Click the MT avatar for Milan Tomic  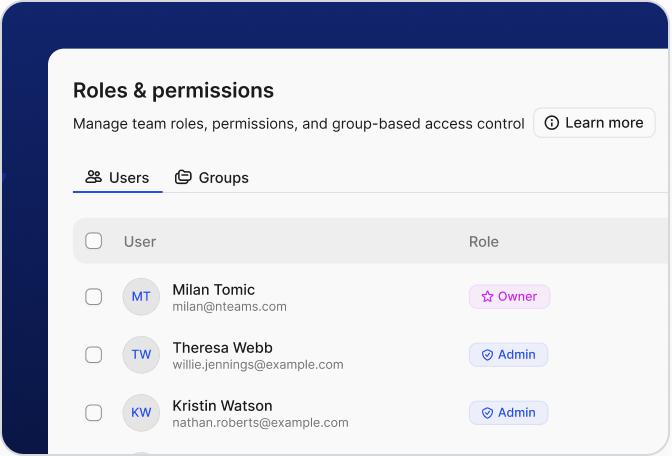coord(141,297)
